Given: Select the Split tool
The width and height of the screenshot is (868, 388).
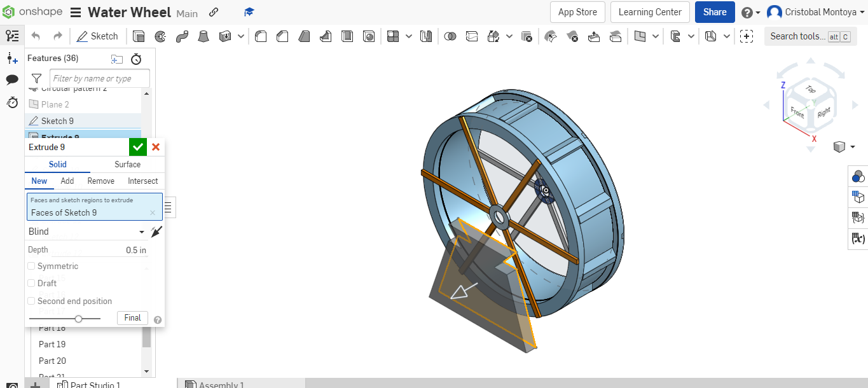Looking at the screenshot, I should (x=471, y=36).
